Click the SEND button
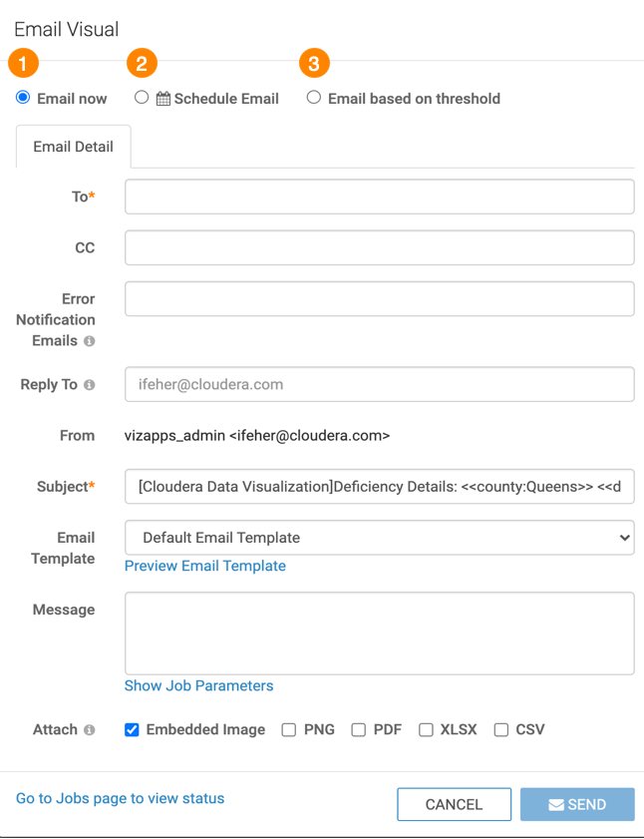The width and height of the screenshot is (644, 839). tap(577, 804)
